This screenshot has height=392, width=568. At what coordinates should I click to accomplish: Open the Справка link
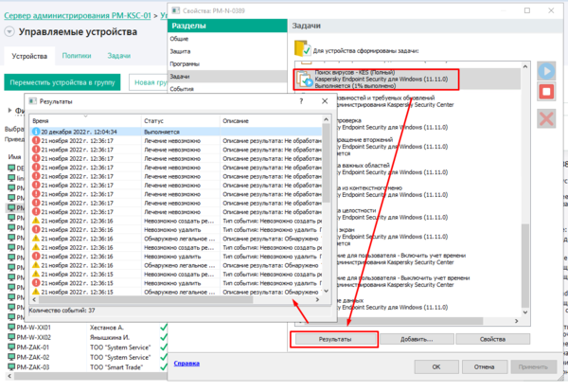186,364
